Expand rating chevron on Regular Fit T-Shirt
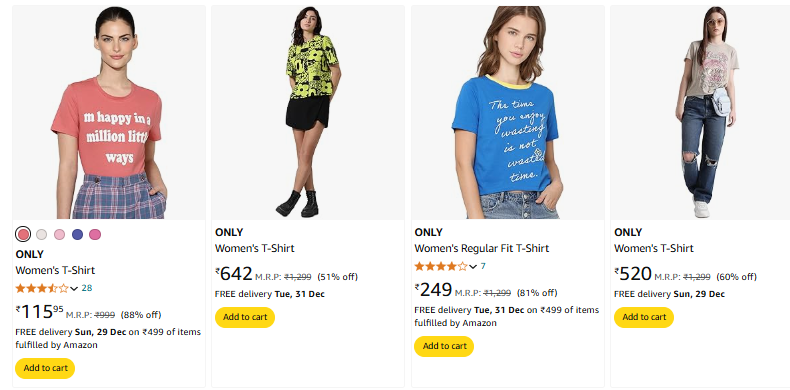Viewport: 790px width, 390px height. (x=473, y=267)
